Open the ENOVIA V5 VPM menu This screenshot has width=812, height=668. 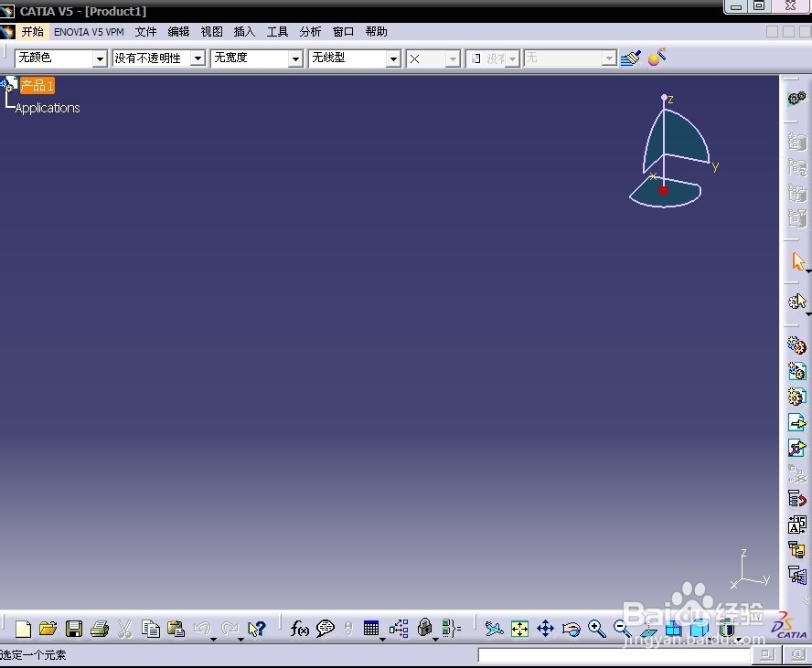click(x=89, y=32)
